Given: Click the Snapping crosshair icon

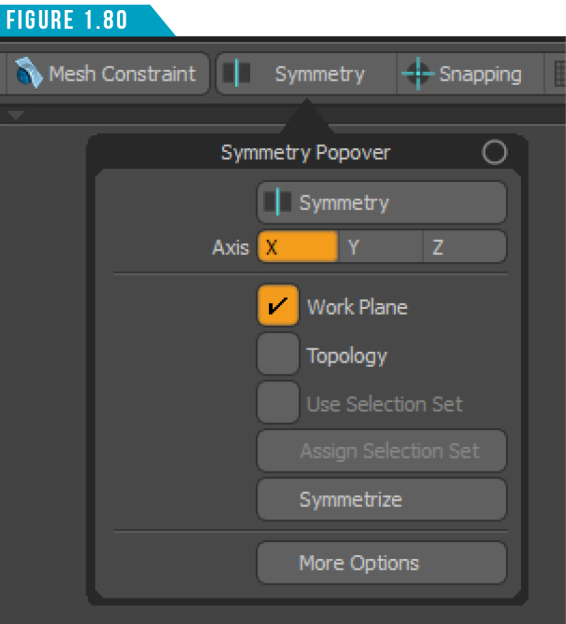Looking at the screenshot, I should click(418, 74).
